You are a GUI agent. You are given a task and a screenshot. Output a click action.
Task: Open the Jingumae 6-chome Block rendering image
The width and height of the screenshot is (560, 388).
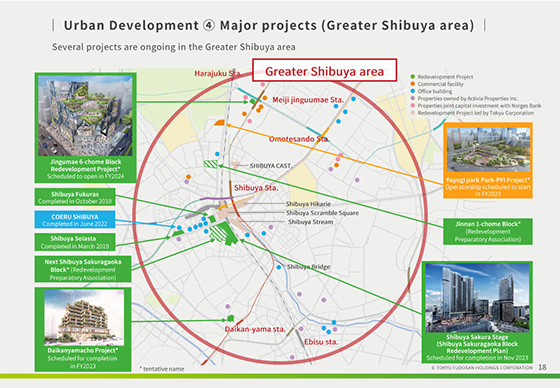(85, 116)
